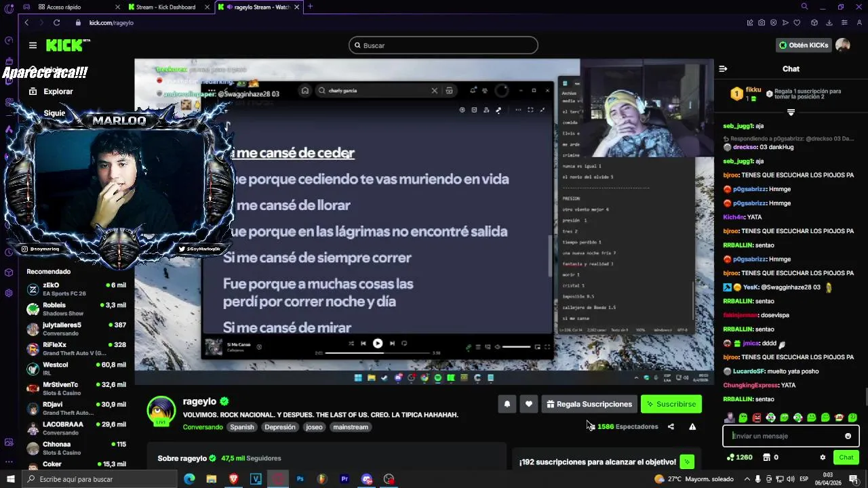Screen dimensions: 868x488
Task: Click the Windows taskbar search box
Action: coord(100,479)
